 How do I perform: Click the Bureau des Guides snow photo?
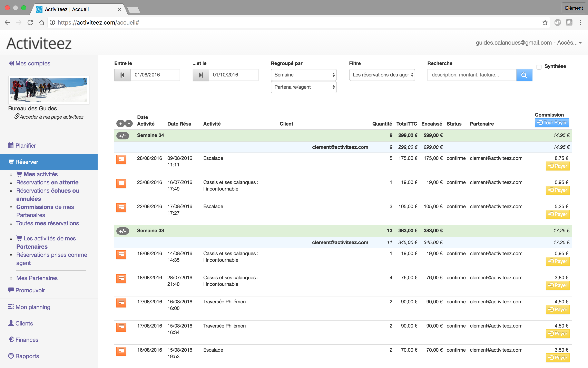point(49,90)
